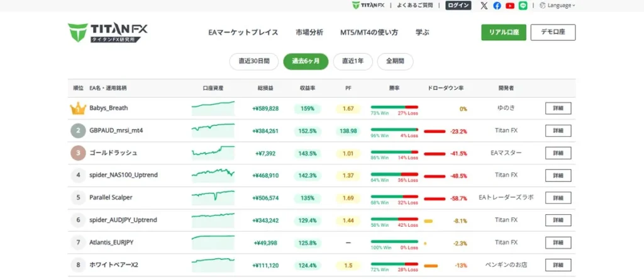
Task: Click Babys_Breath win rate bar
Action: point(394,107)
